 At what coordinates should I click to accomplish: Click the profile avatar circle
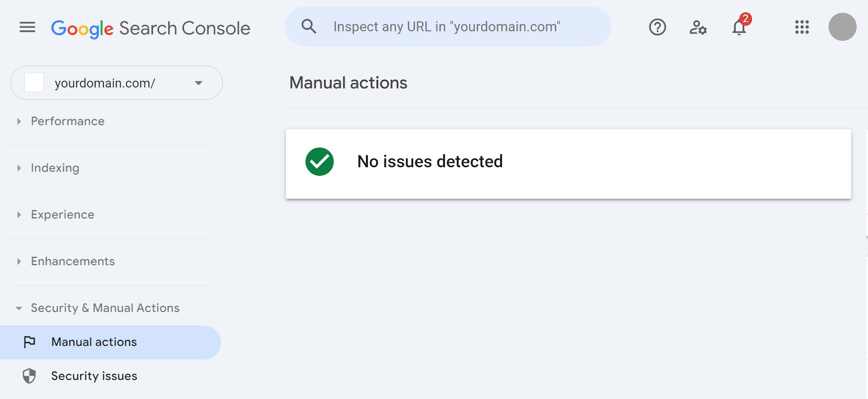[x=843, y=27]
